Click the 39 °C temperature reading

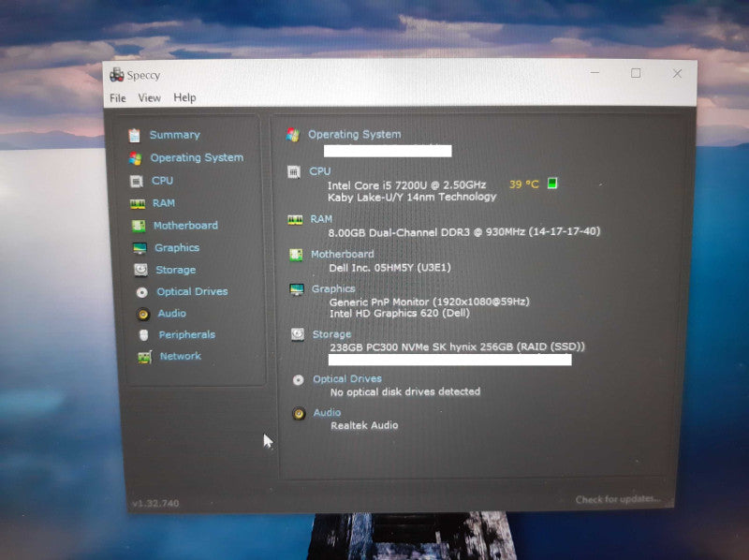524,184
